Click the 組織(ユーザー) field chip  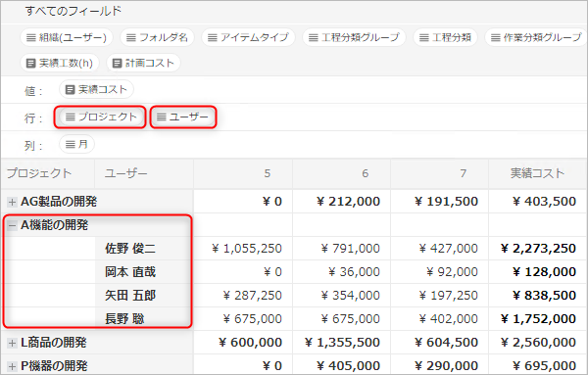[x=67, y=37]
